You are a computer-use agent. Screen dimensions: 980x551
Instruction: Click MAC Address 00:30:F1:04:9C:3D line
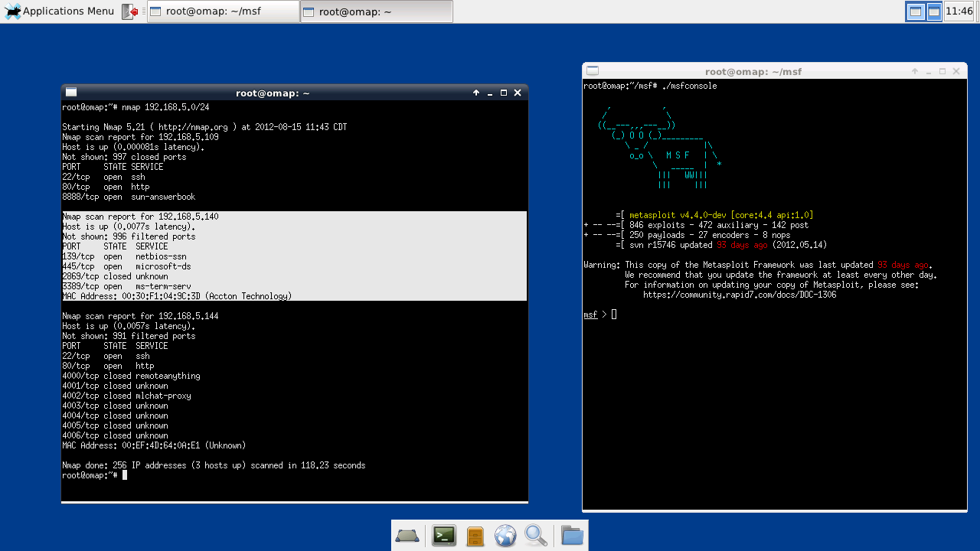[x=177, y=296]
